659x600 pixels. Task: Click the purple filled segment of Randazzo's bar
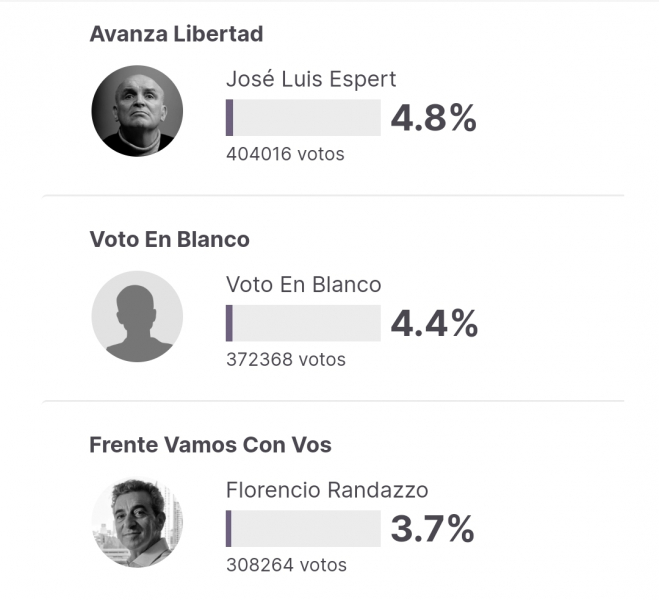tap(228, 529)
